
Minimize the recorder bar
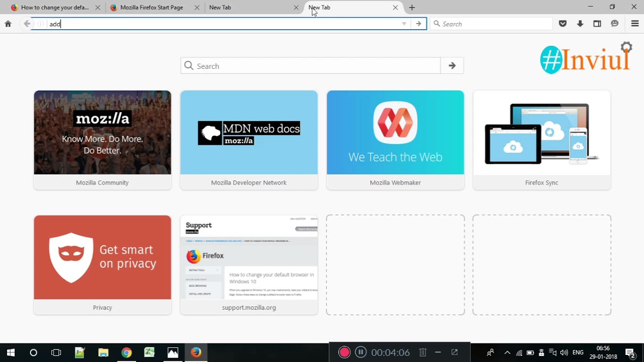(x=438, y=352)
